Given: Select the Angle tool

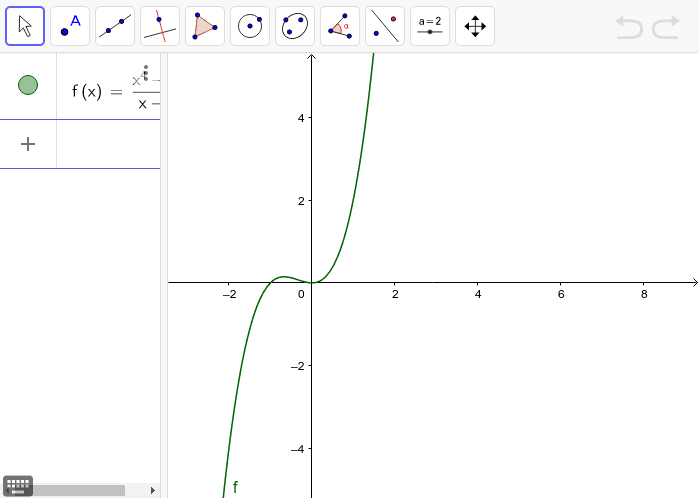Looking at the screenshot, I should click(340, 26).
